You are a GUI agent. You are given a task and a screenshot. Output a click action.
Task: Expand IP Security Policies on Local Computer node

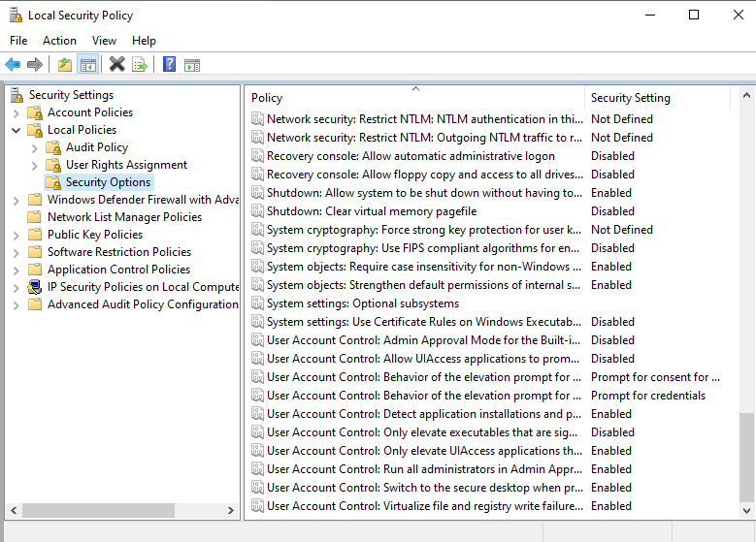point(16,288)
